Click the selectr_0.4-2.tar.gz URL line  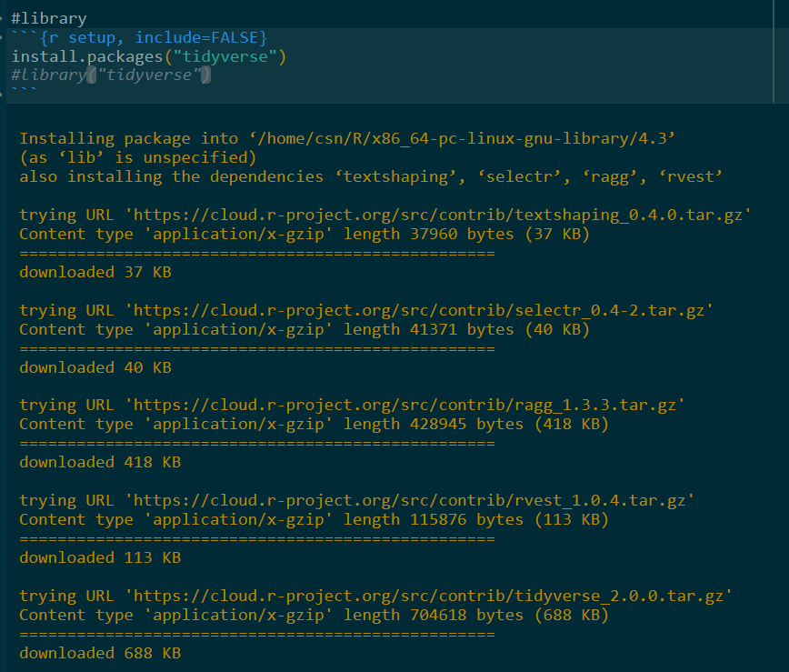click(366, 311)
